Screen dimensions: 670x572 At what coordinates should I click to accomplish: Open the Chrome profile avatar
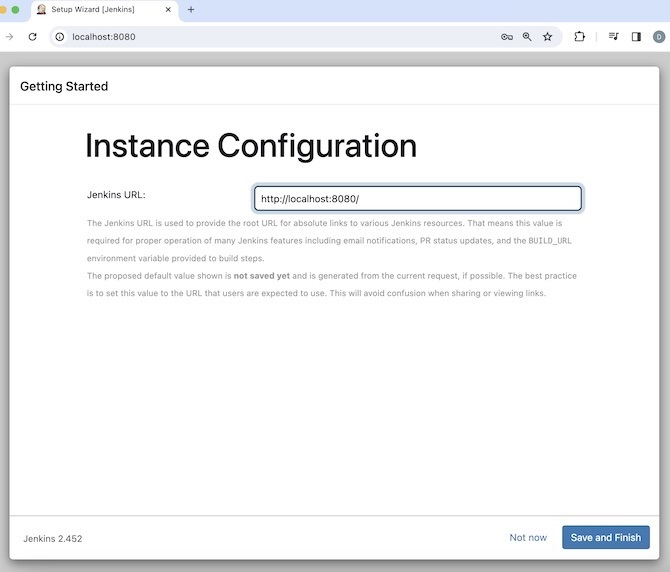click(659, 37)
